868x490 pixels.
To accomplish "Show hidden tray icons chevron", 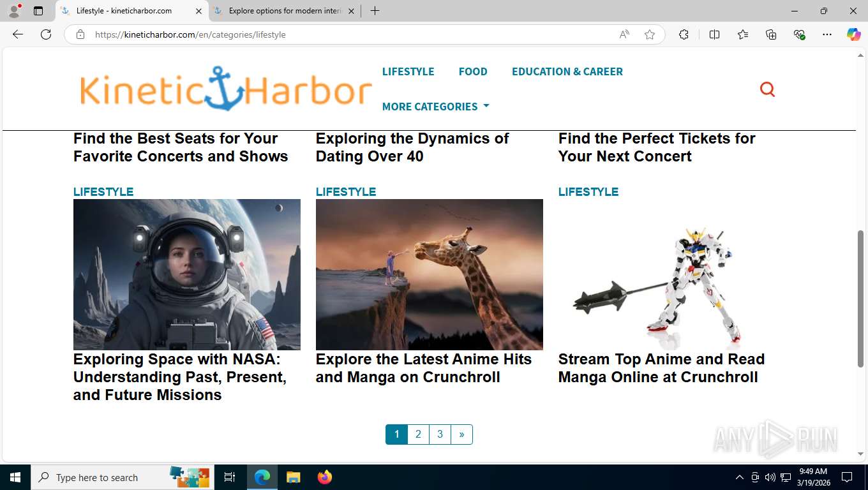I will (740, 477).
